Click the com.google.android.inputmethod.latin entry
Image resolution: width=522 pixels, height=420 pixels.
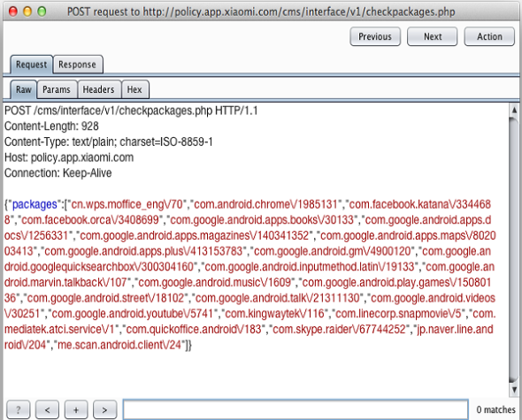[310, 267]
